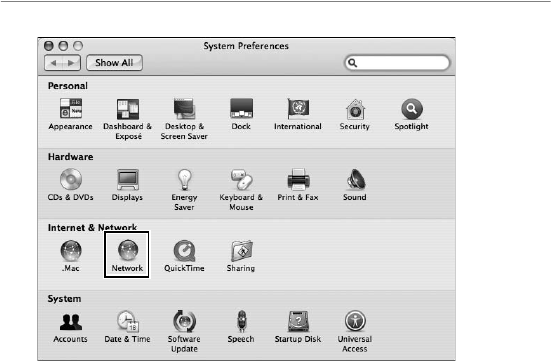This screenshot has height=361, width=551.
Task: Minimize the System Preferences window
Action: [63, 46]
